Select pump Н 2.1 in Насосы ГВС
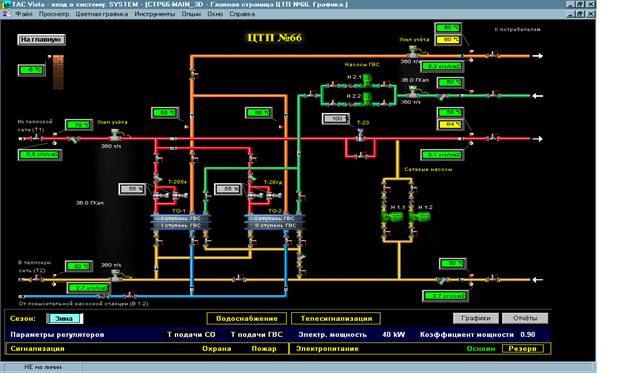This screenshot has height=373, width=631. coord(367,80)
